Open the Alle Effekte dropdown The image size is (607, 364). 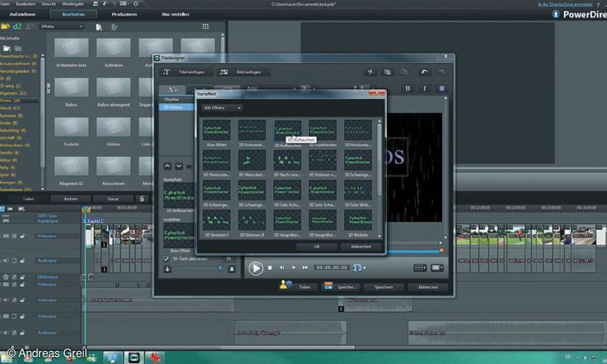222,108
